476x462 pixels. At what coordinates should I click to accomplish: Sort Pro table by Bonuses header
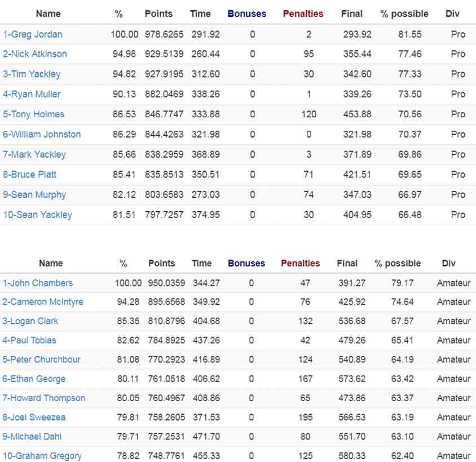click(x=247, y=14)
